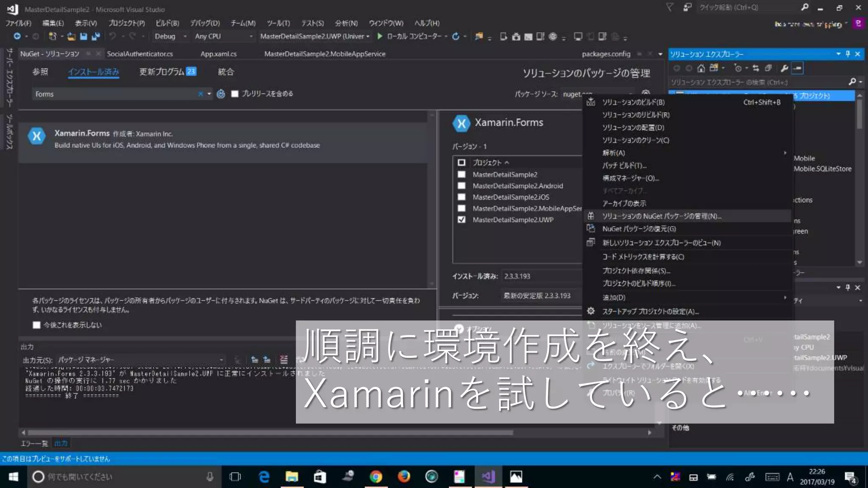
Task: Click the Xamarin.Forms package icon in the results list
Action: click(x=37, y=136)
